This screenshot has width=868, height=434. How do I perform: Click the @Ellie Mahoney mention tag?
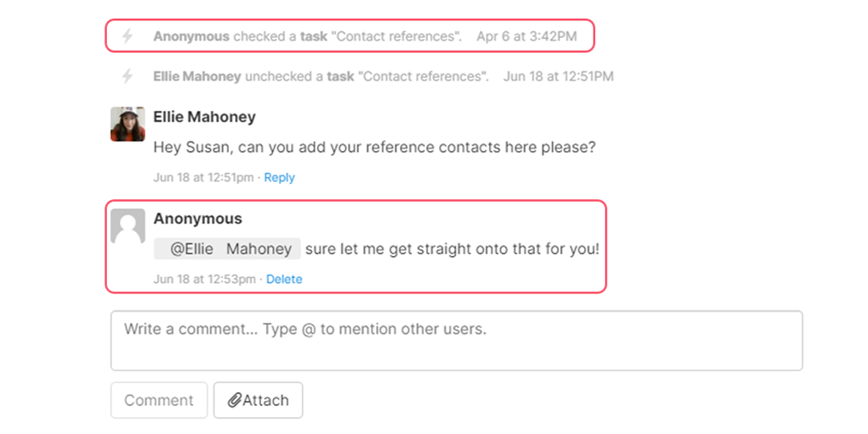point(227,249)
